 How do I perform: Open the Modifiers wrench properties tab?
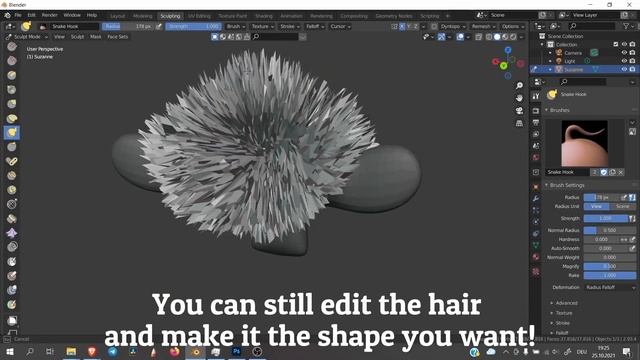pos(536,199)
